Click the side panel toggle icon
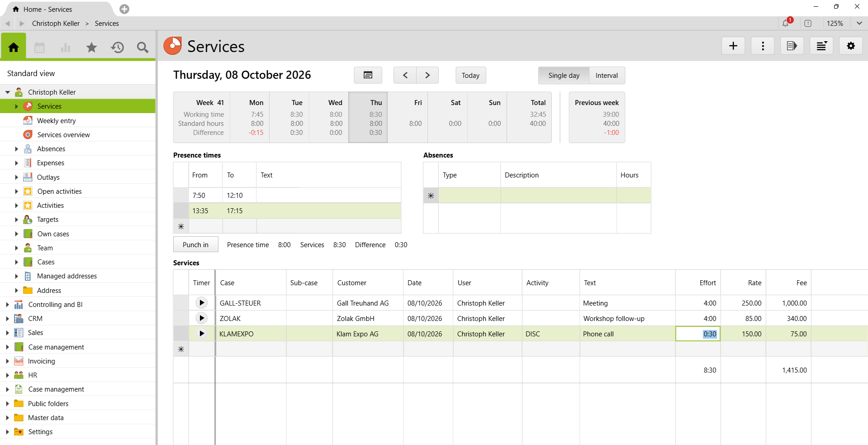 tap(792, 46)
